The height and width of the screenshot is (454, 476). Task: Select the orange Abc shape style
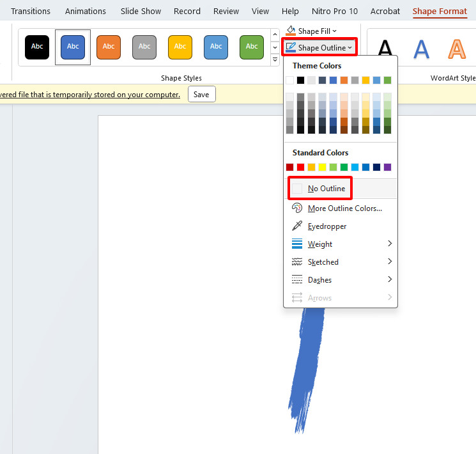pos(109,47)
